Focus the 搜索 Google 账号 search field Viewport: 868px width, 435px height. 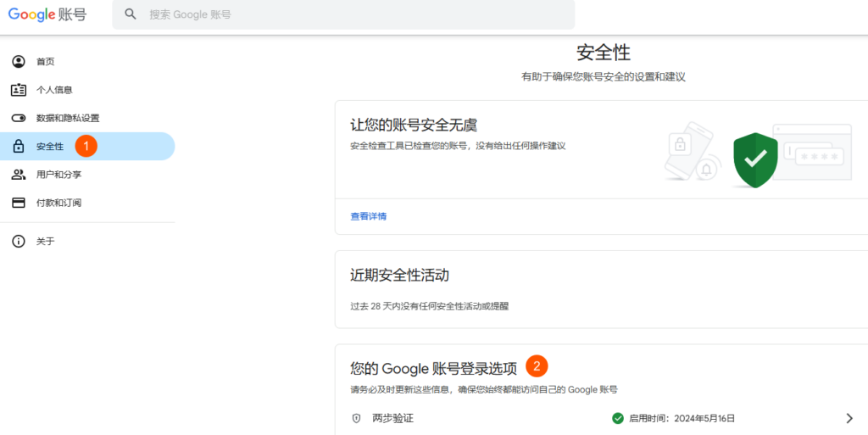coord(343,14)
